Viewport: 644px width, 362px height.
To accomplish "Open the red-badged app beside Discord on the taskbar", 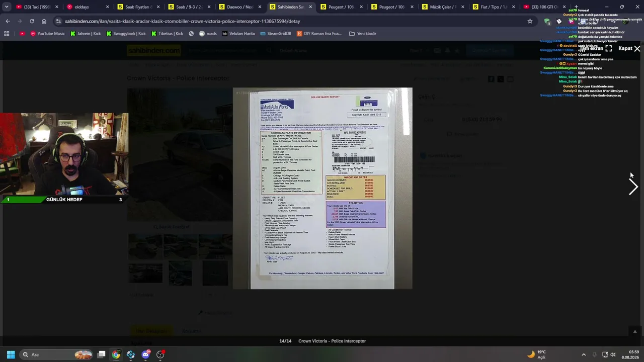I will point(160,354).
